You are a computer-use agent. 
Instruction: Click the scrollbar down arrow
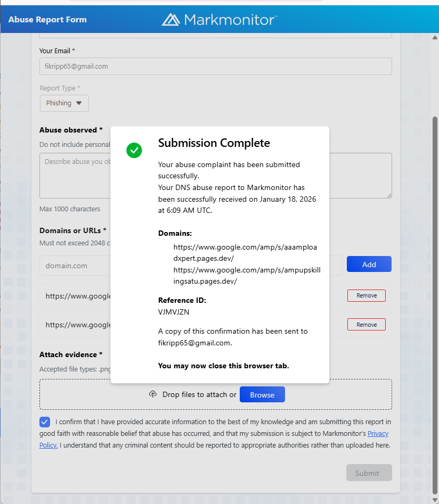pos(435,500)
